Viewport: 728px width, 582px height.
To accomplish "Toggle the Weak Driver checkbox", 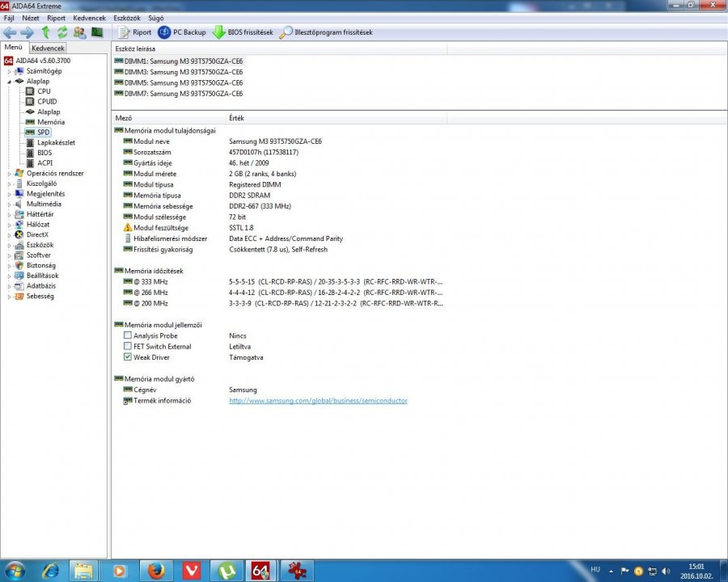I will tap(128, 357).
